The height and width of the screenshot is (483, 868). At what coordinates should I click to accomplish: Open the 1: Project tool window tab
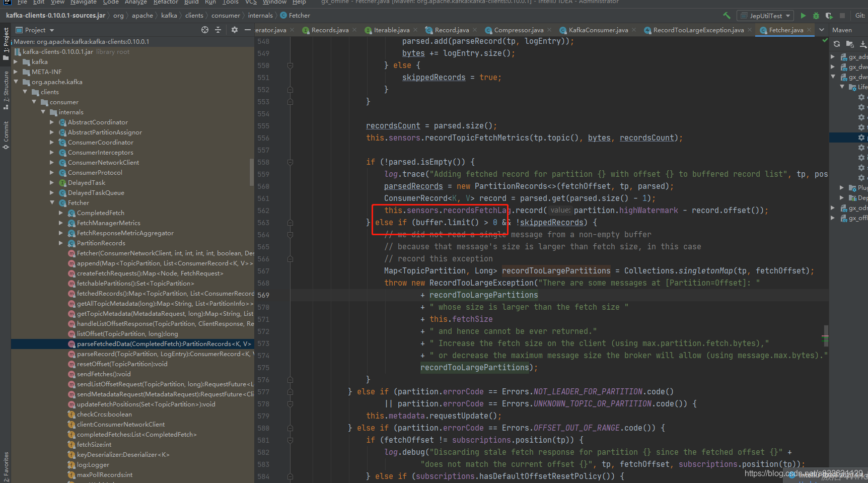tap(6, 43)
